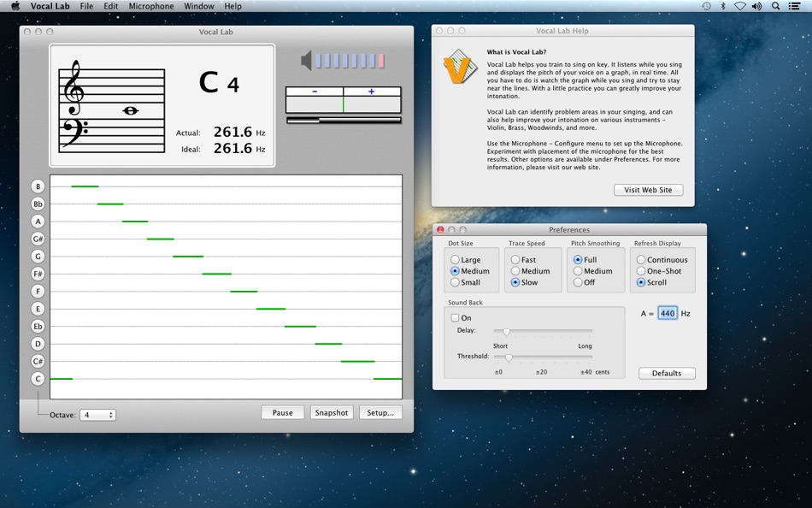
Task: Click the C# note circle button
Action: point(38,361)
